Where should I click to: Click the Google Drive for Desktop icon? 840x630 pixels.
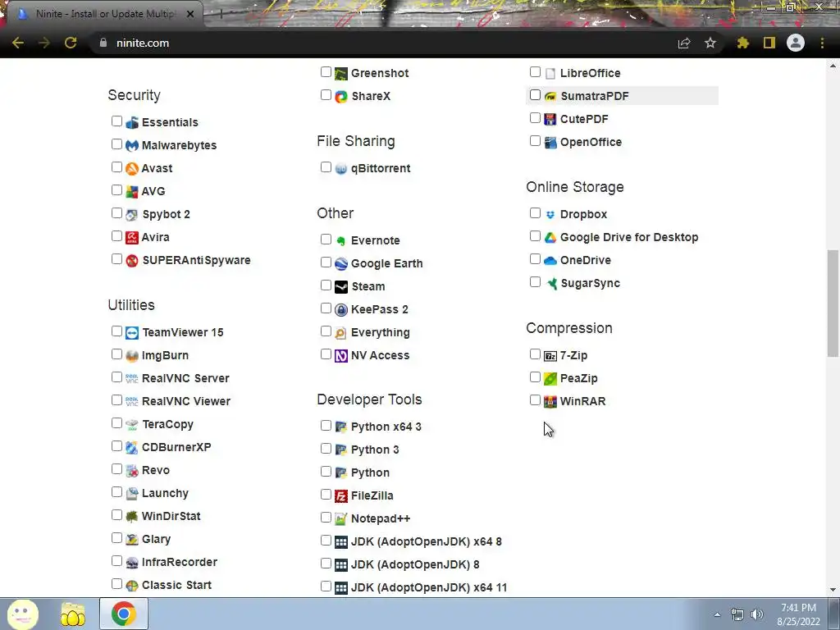coord(550,237)
